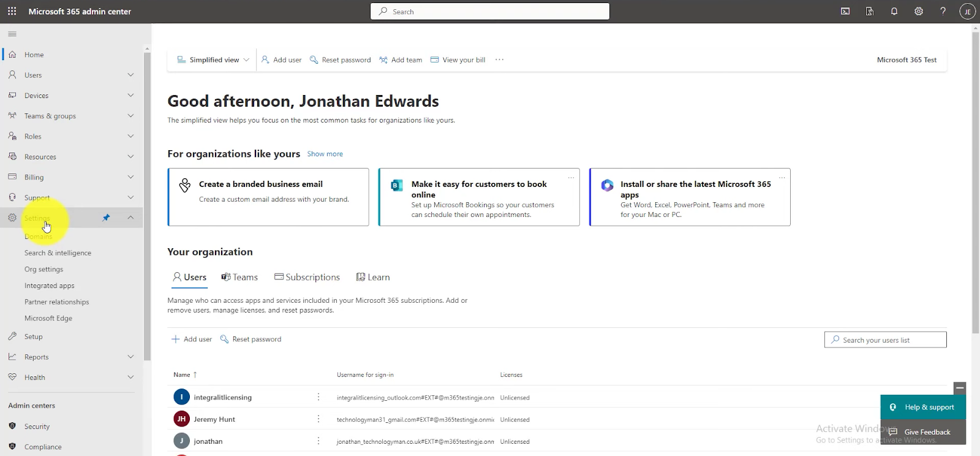Screen dimensions: 980x456
Task: Expand the Roles chevron
Action: tap(130, 136)
